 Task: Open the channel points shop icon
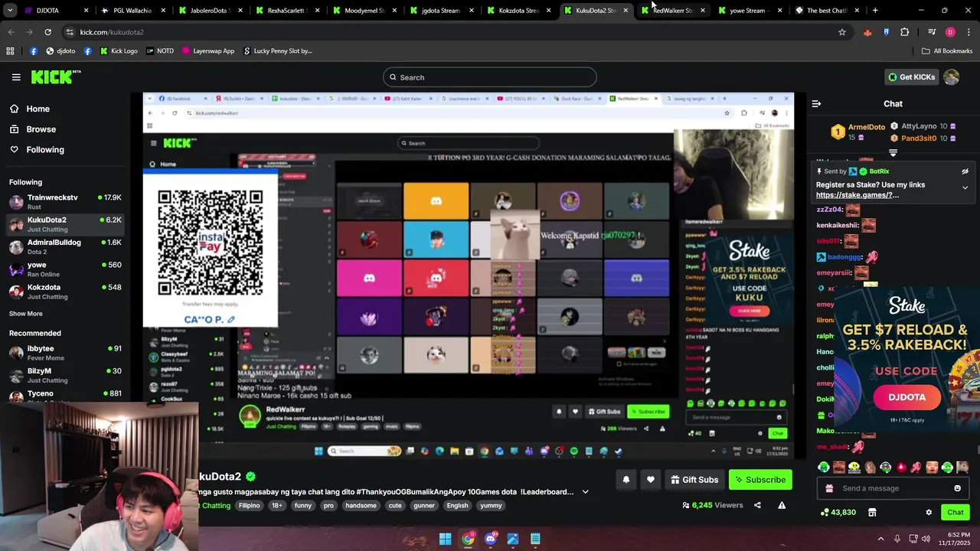872,512
